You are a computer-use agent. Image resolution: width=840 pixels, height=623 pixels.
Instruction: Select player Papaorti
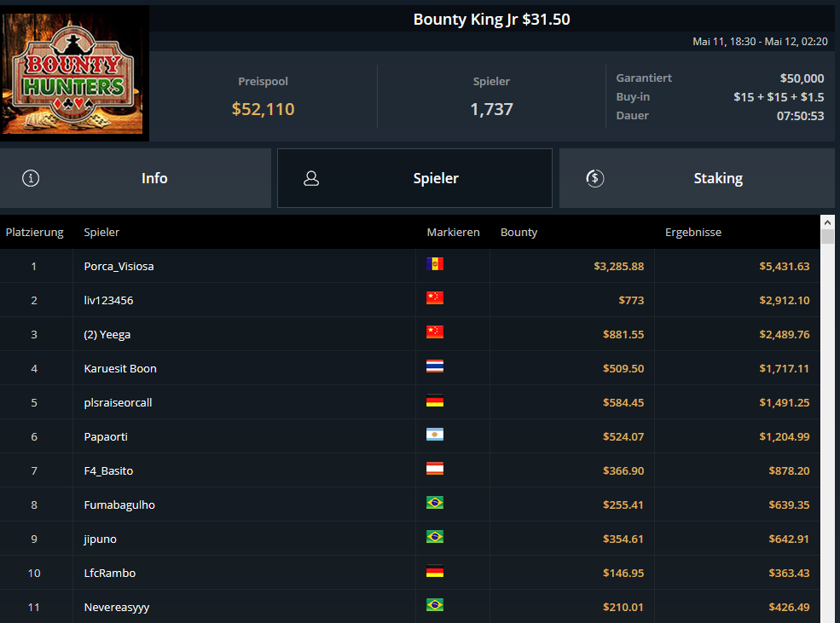click(106, 436)
